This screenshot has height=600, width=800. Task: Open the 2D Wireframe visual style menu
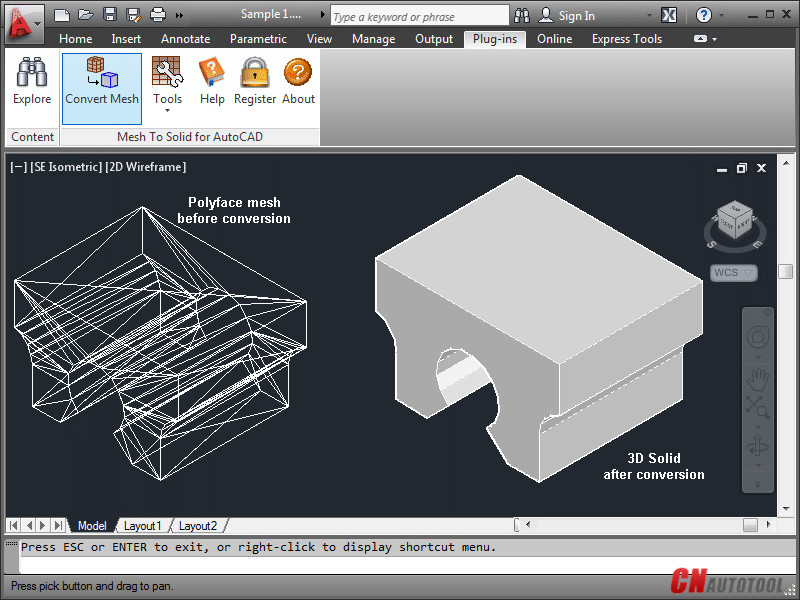145,167
